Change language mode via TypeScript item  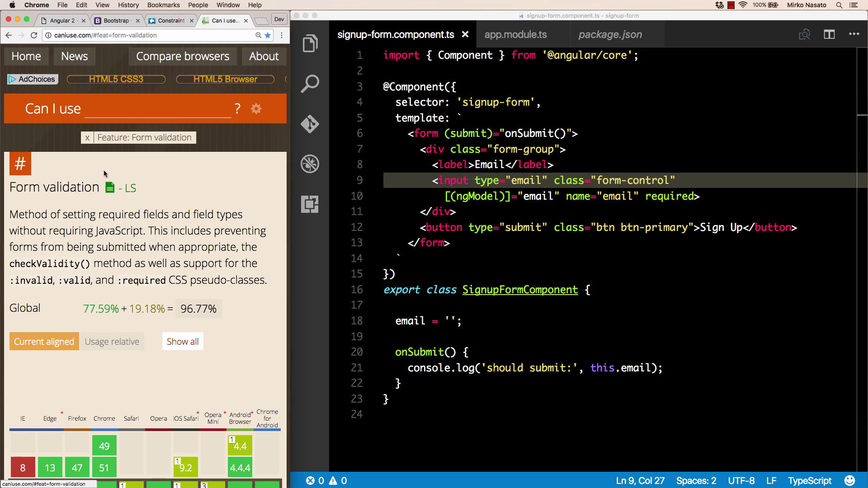tap(810, 480)
